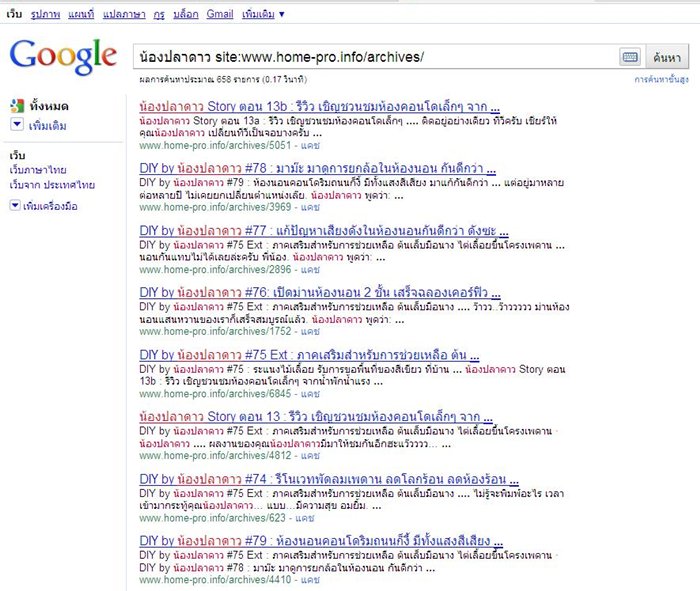The width and height of the screenshot is (700, 591).
Task: Open the เพิ่มเติม dropdown in top navigation
Action: [263, 14]
